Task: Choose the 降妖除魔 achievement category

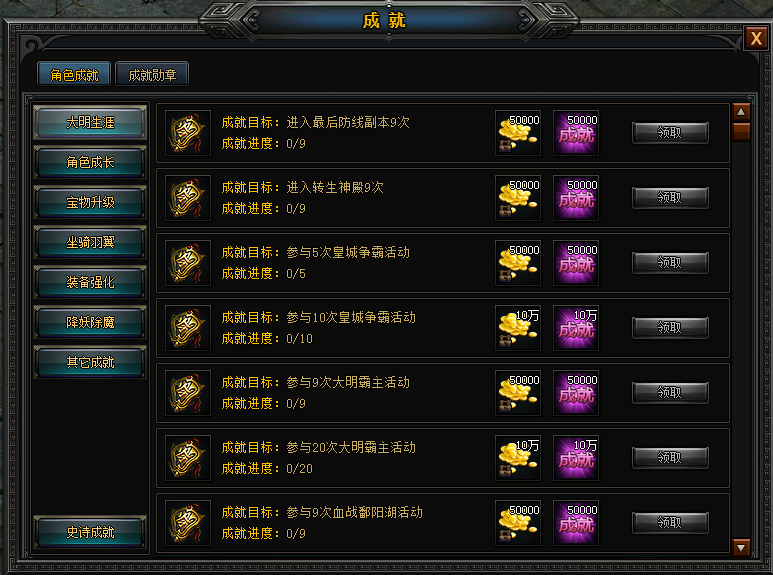Action: point(90,322)
